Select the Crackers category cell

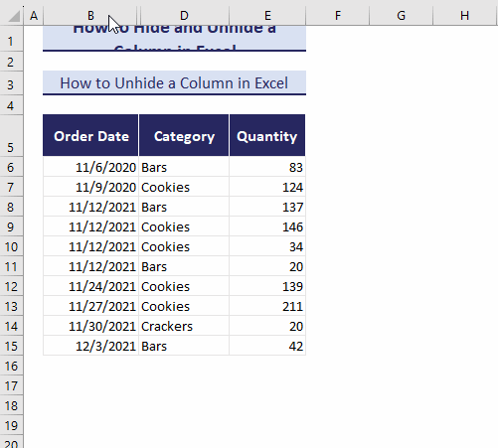pyautogui.click(x=184, y=326)
